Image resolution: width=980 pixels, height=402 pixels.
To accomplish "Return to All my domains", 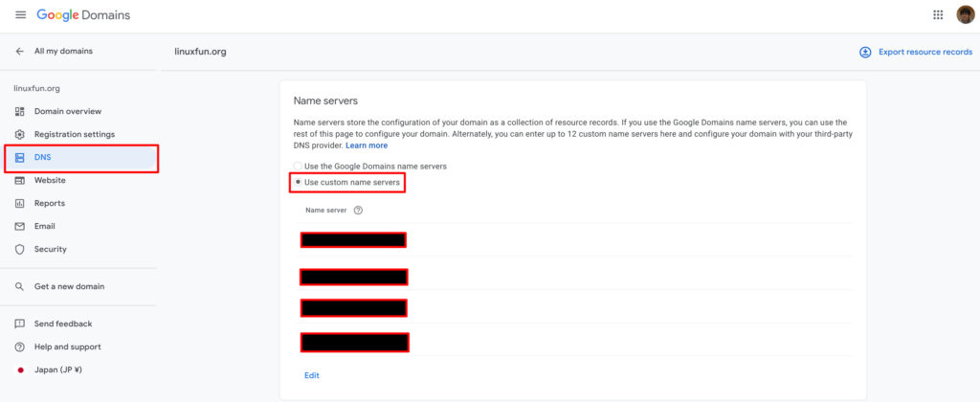I will click(x=63, y=52).
